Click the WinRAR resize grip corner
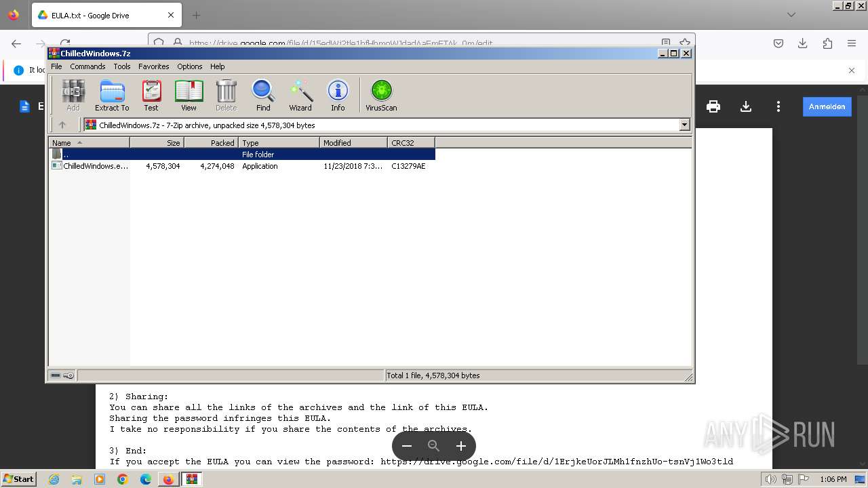The image size is (868, 488). pyautogui.click(x=688, y=377)
